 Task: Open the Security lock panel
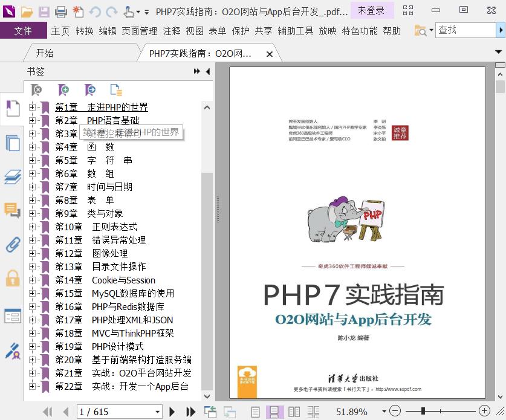[x=13, y=278]
